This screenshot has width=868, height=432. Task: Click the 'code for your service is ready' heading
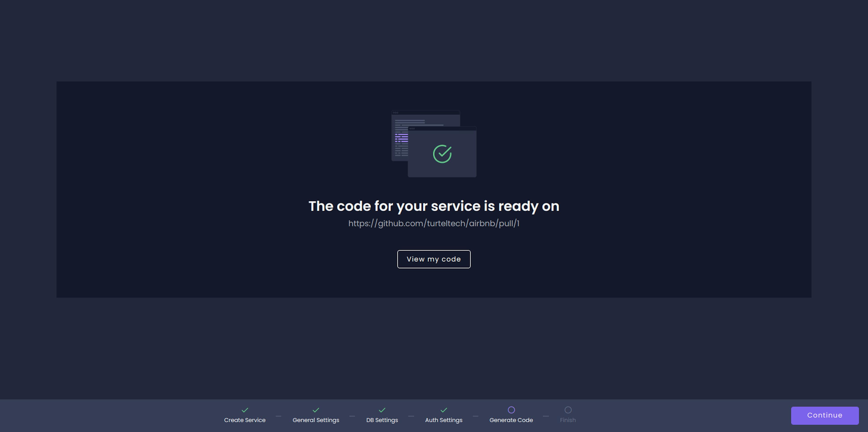pos(434,206)
